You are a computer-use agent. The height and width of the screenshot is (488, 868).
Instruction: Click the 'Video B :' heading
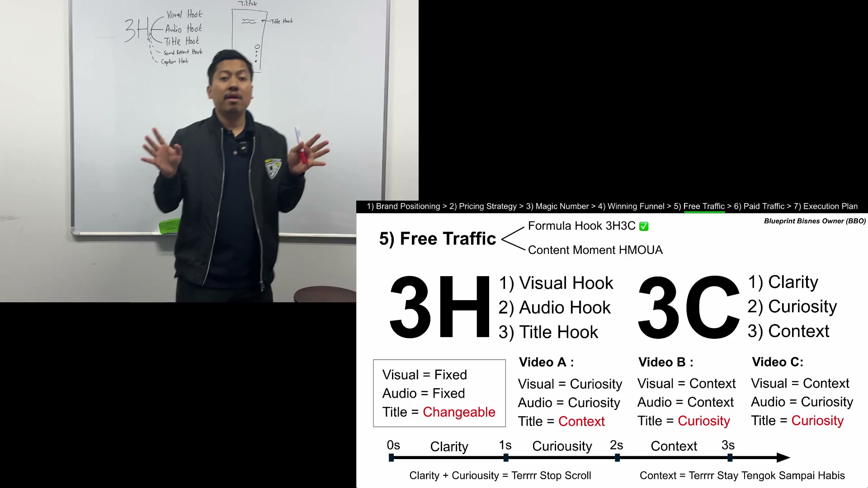coord(665,362)
